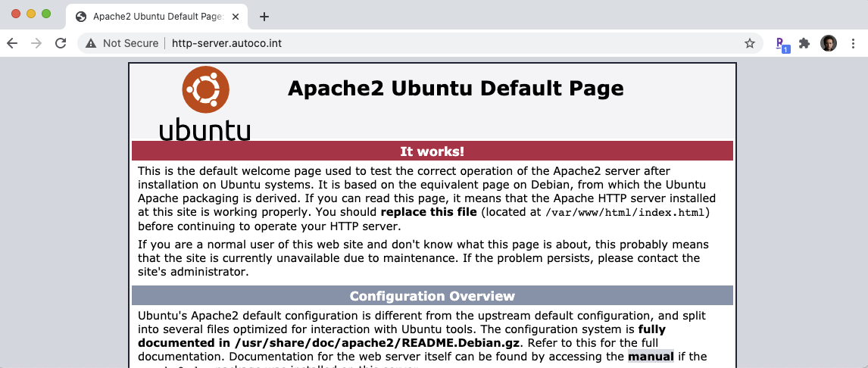Image resolution: width=868 pixels, height=368 pixels.
Task: Click the yellow minimize window button
Action: tap(31, 14)
